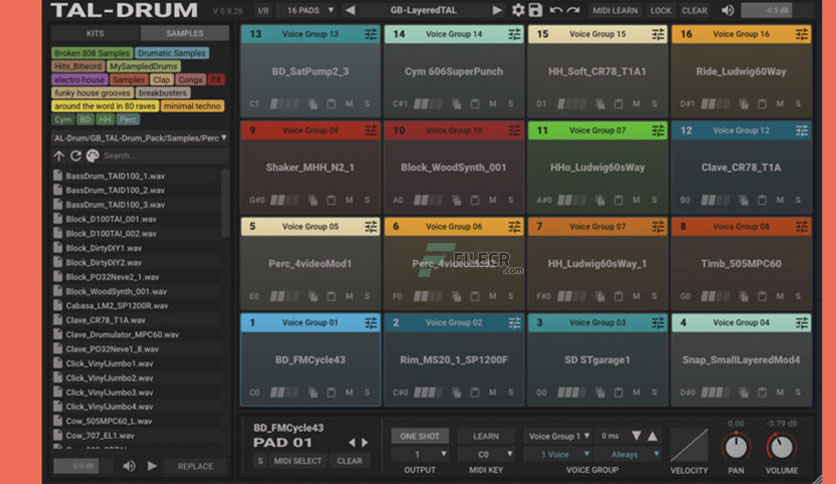Mute pad Block_WoodSynth_001
This screenshot has height=484, width=836.
[x=493, y=200]
